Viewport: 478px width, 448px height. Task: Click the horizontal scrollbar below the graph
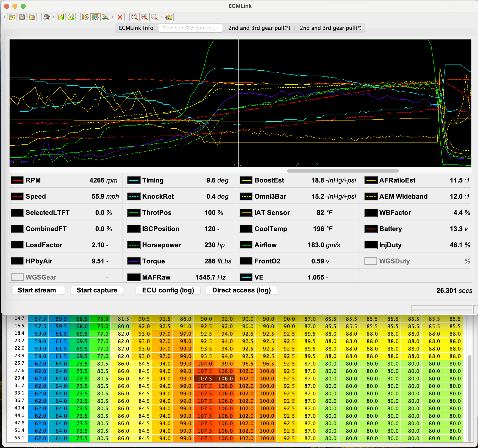click(x=343, y=171)
